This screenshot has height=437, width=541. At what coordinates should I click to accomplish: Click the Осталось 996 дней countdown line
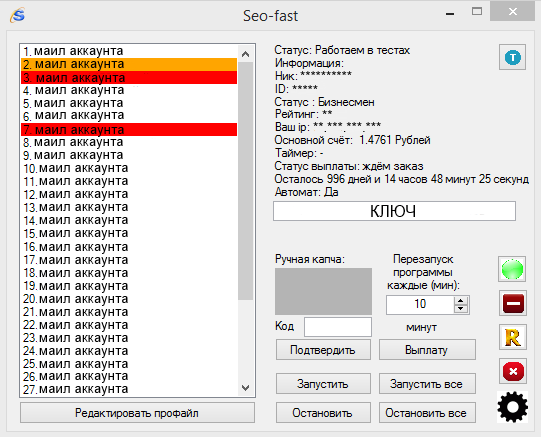point(402,179)
